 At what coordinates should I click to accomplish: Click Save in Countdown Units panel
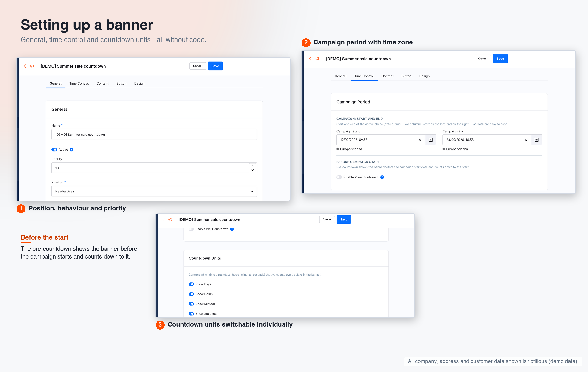344,220
